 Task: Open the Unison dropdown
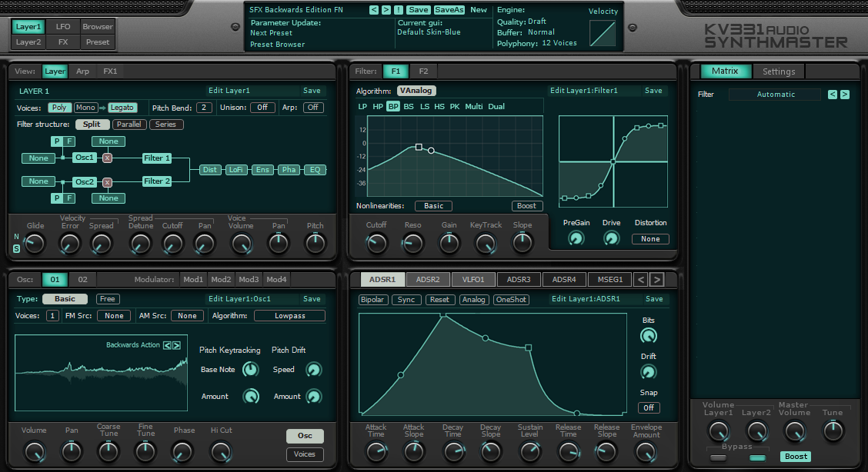[x=262, y=108]
